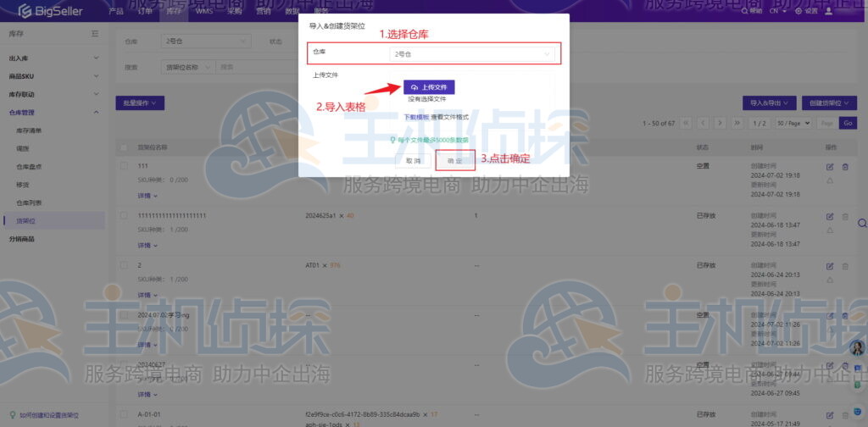This screenshot has width=868, height=427.
Task: Edit the shelf named 2
Action: (x=830, y=266)
